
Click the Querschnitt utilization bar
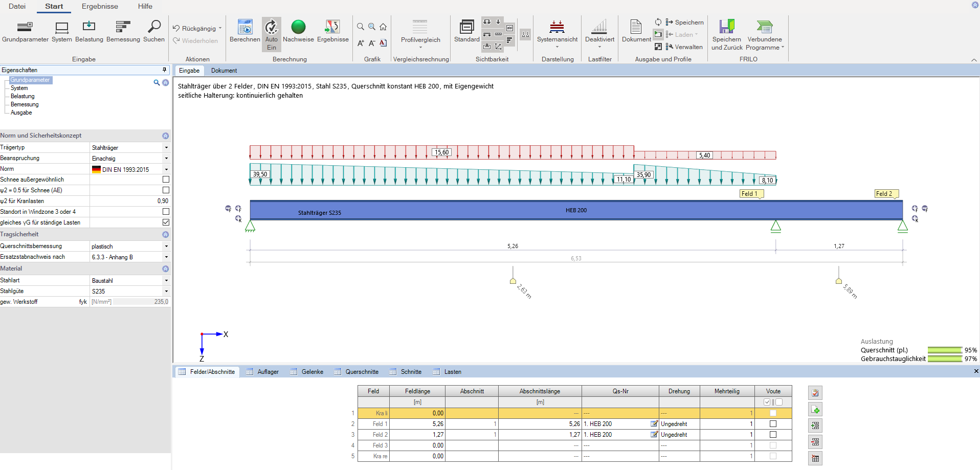tap(945, 350)
